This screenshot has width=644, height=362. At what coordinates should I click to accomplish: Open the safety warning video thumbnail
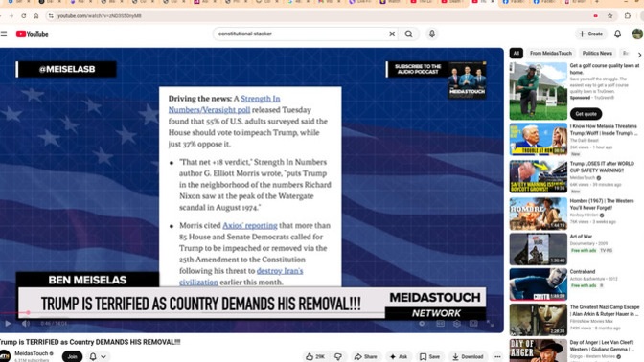point(539,176)
